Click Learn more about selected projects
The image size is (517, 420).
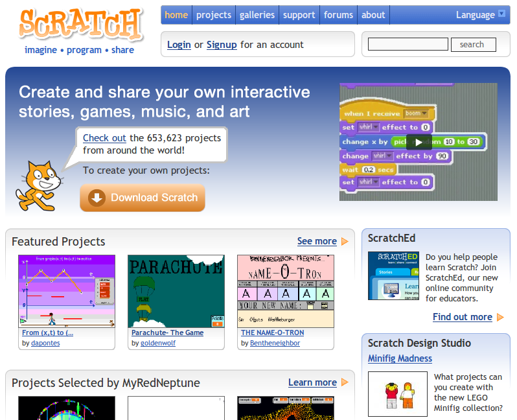click(x=312, y=382)
